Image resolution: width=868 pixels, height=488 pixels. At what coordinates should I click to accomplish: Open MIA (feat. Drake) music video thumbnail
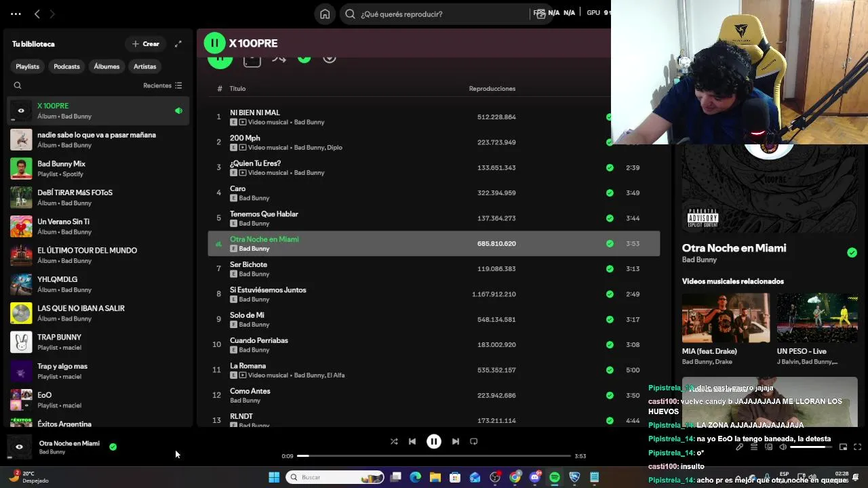[x=726, y=318]
